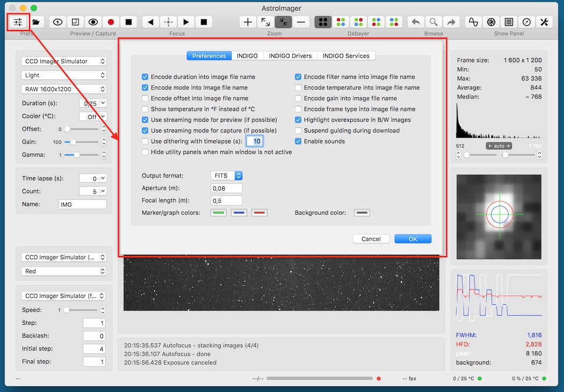Click the expand arrows zoom icon
Viewport: 564px width, 392px height.
(x=265, y=23)
